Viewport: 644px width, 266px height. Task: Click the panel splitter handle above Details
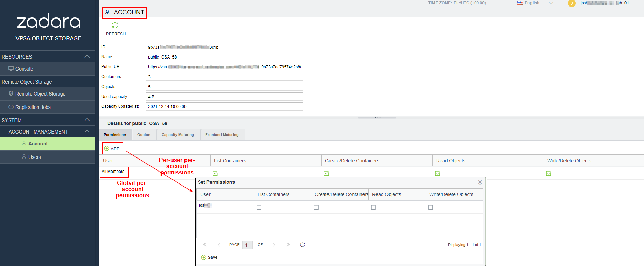pyautogui.click(x=377, y=118)
